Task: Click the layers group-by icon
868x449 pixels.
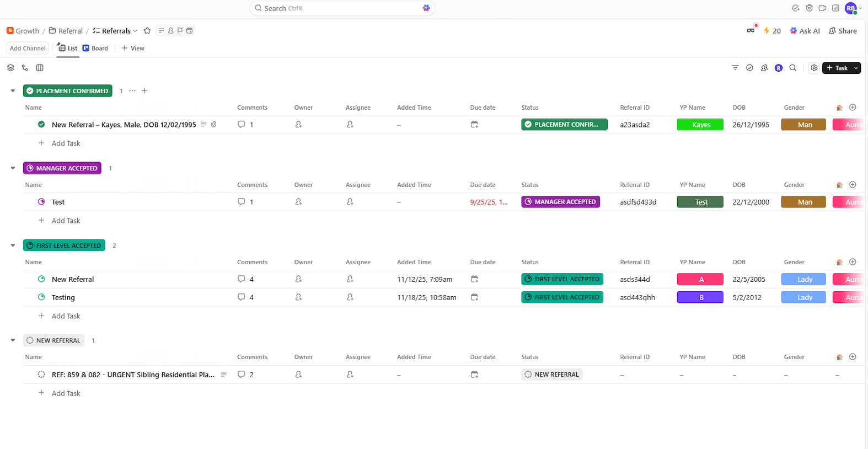Action: coord(10,68)
